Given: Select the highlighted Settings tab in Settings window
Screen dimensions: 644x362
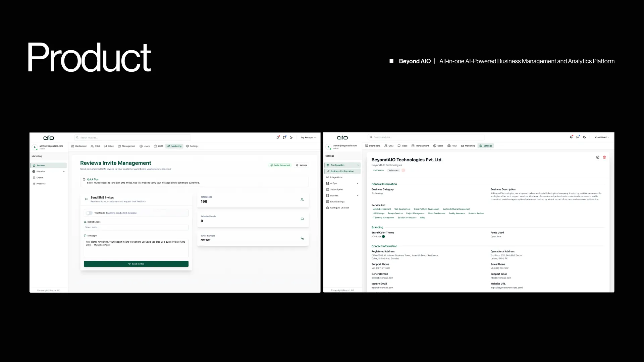Looking at the screenshot, I should pyautogui.click(x=486, y=146).
